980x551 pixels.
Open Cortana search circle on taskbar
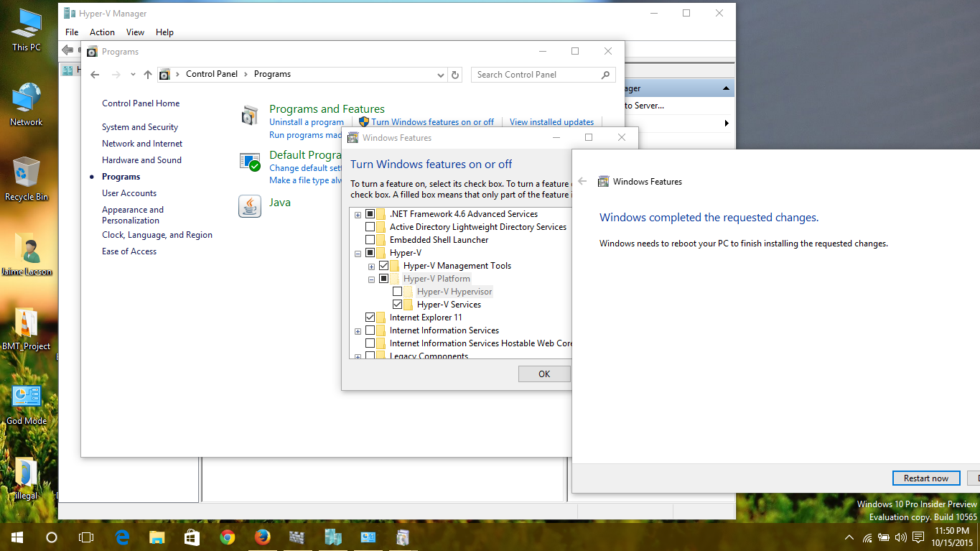coord(52,537)
